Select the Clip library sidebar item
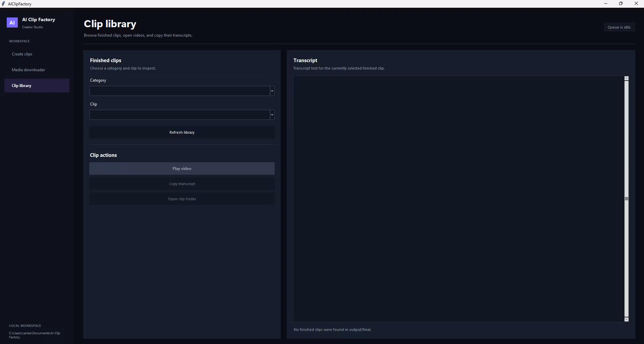The height and width of the screenshot is (344, 644). [x=37, y=86]
